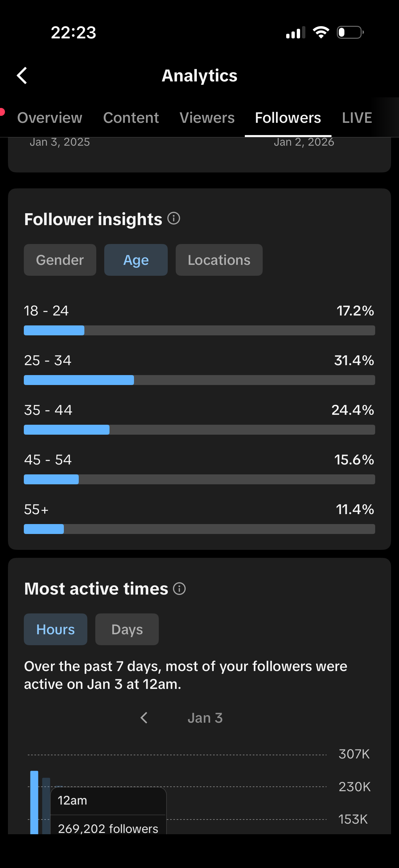This screenshot has width=399, height=868.
Task: Select the Age insights filter
Action: click(x=136, y=260)
